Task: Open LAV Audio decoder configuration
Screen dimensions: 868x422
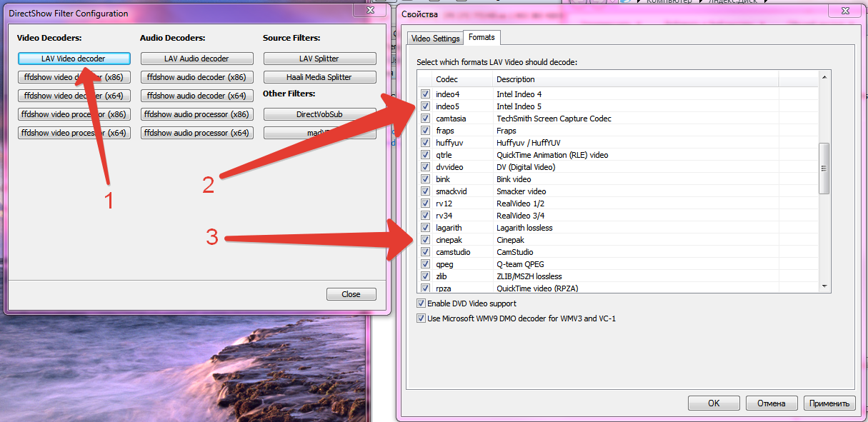Action: (x=196, y=58)
